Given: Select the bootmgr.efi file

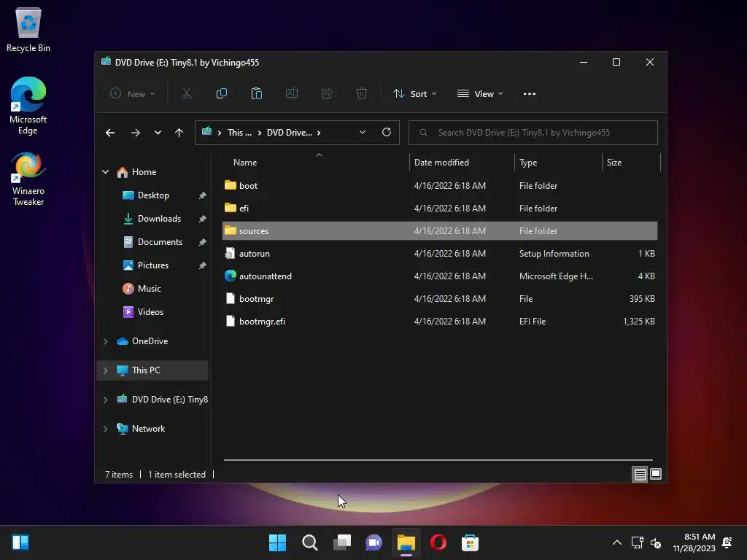Looking at the screenshot, I should tap(440, 322).
